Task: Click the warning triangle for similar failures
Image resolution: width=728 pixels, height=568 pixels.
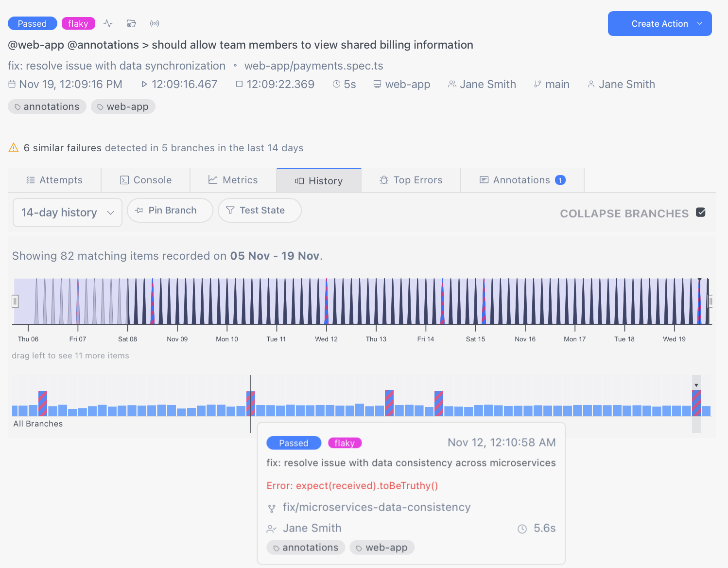Action: (14, 148)
